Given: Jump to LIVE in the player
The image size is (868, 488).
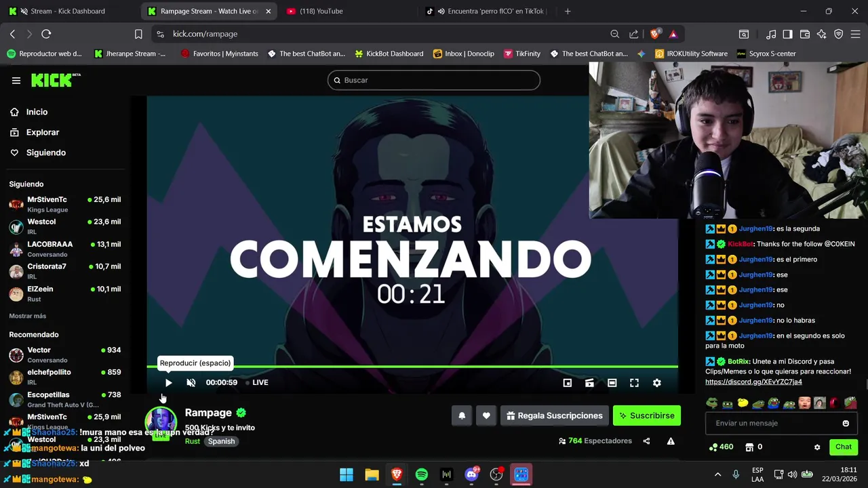Looking at the screenshot, I should pyautogui.click(x=256, y=383).
